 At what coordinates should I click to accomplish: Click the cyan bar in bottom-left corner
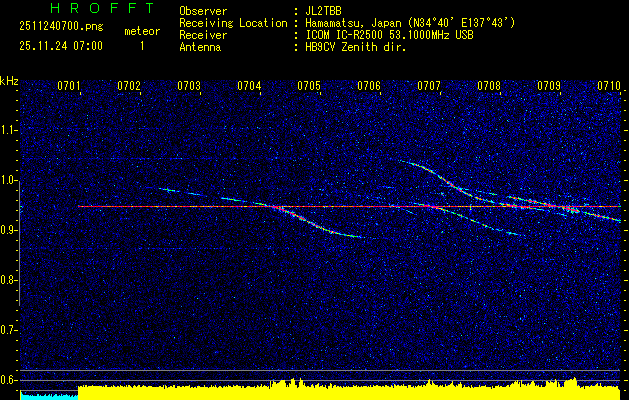tap(48, 395)
